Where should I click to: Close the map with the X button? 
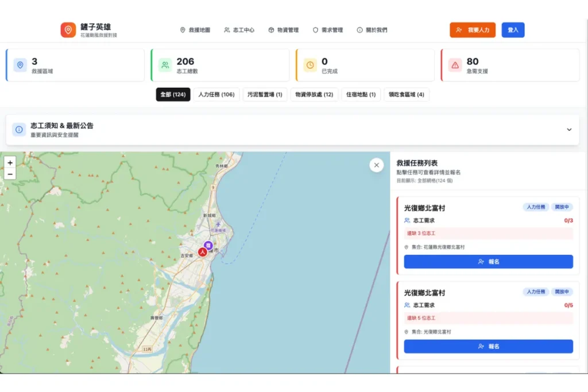point(376,165)
